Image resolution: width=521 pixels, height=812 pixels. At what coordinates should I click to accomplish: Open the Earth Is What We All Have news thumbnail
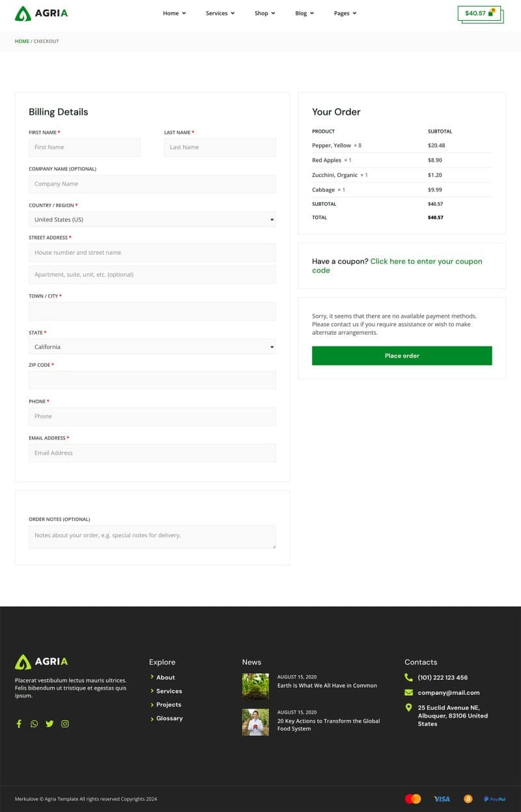[x=255, y=686]
